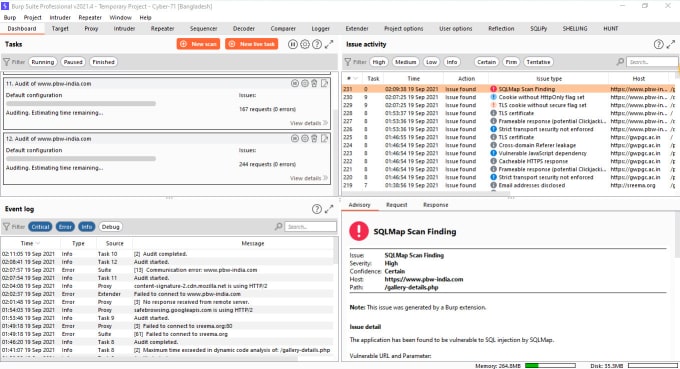
Task: Select issue row 231 SQLMap Scan Finding
Action: (x=508, y=89)
